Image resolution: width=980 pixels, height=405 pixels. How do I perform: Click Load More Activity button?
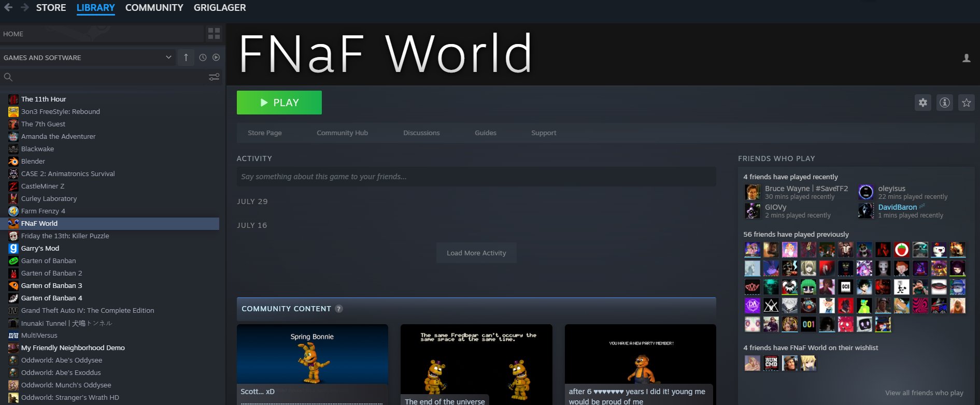coord(476,253)
